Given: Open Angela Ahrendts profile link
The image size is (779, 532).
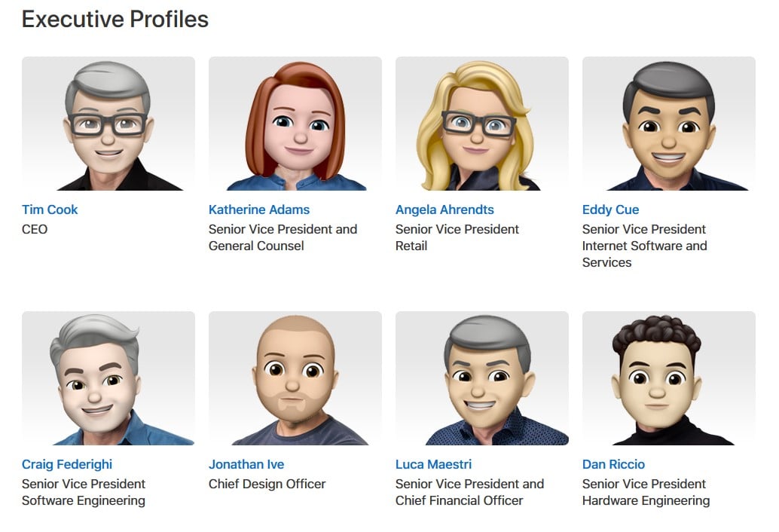Looking at the screenshot, I should pyautogui.click(x=444, y=209).
